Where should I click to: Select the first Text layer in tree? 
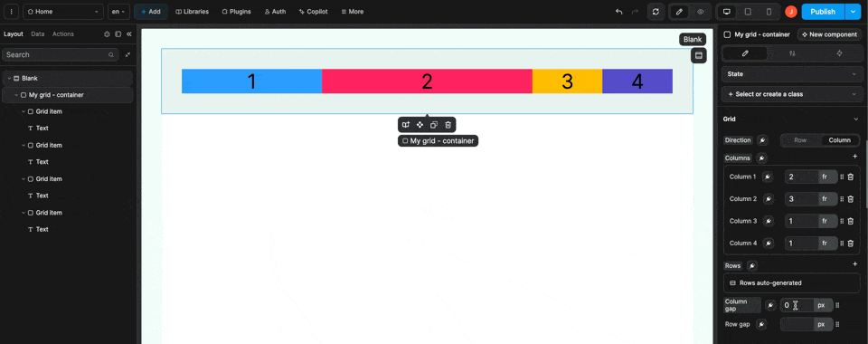42,128
